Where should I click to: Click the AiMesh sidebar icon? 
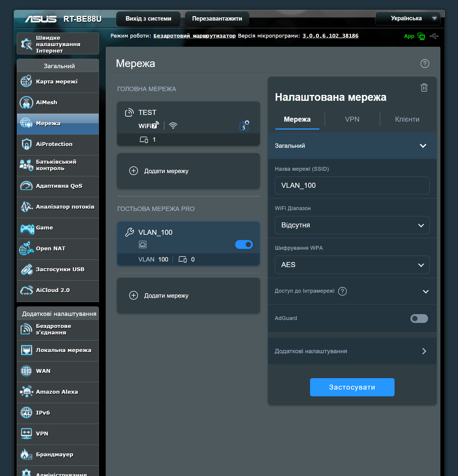[26, 102]
